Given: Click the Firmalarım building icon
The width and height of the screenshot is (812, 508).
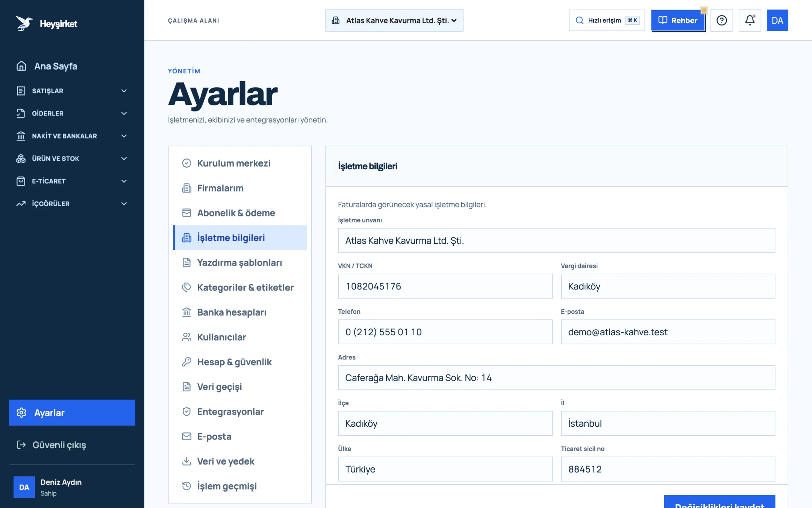Looking at the screenshot, I should pos(186,188).
